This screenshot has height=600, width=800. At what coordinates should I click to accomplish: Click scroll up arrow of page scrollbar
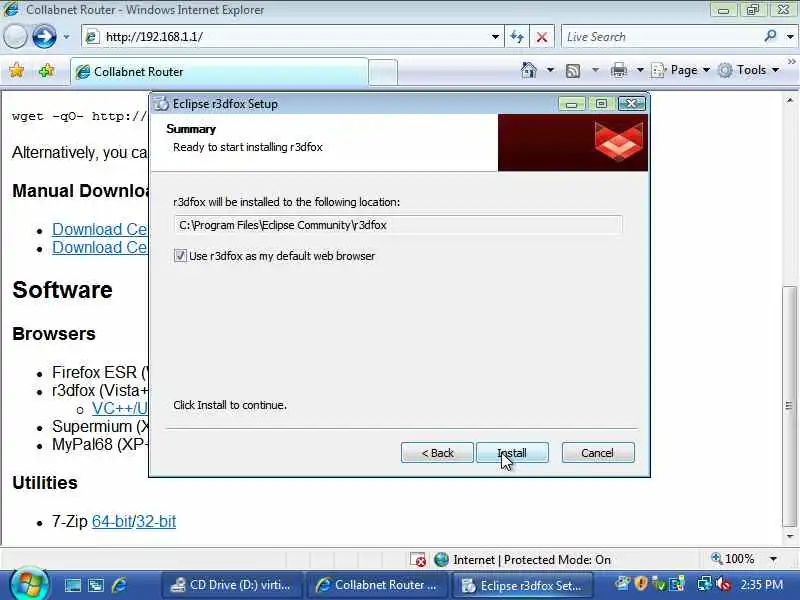(790, 101)
